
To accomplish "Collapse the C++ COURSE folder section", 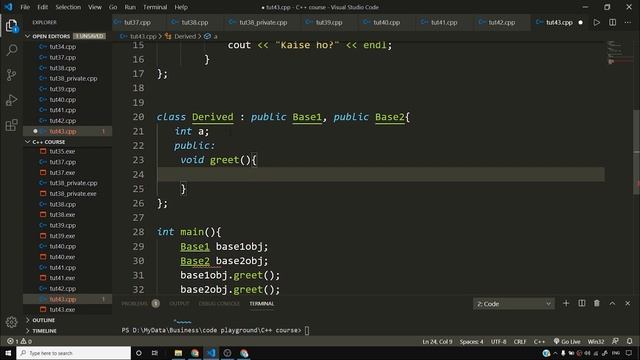I will tap(67, 142).
